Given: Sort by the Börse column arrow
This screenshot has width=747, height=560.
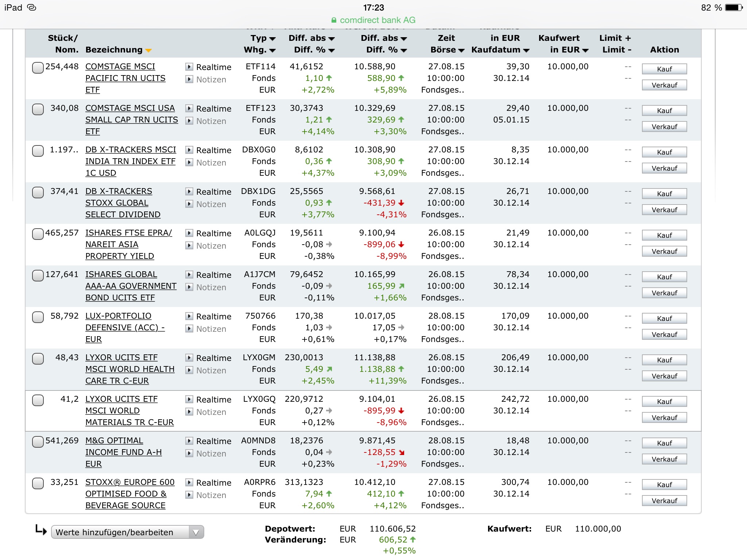Looking at the screenshot, I should pyautogui.click(x=461, y=50).
